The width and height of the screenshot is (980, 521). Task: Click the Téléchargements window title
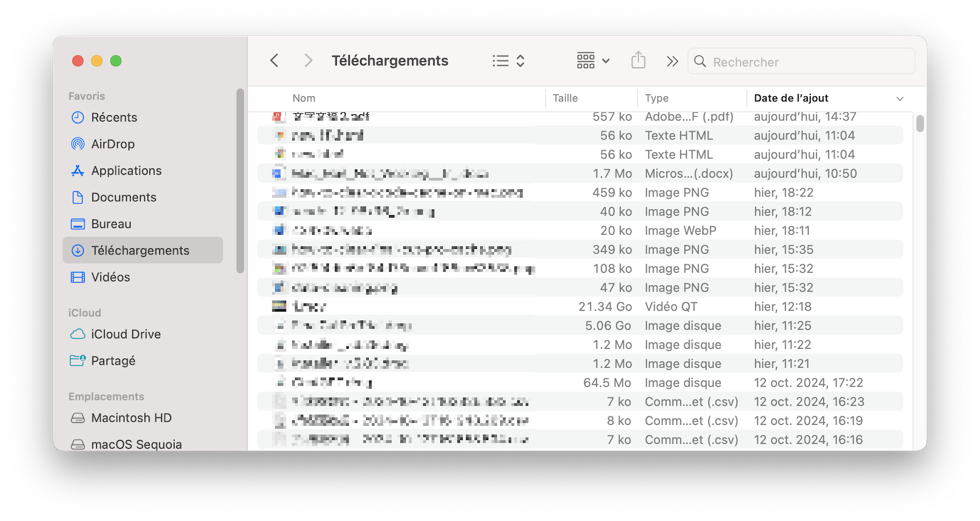390,61
